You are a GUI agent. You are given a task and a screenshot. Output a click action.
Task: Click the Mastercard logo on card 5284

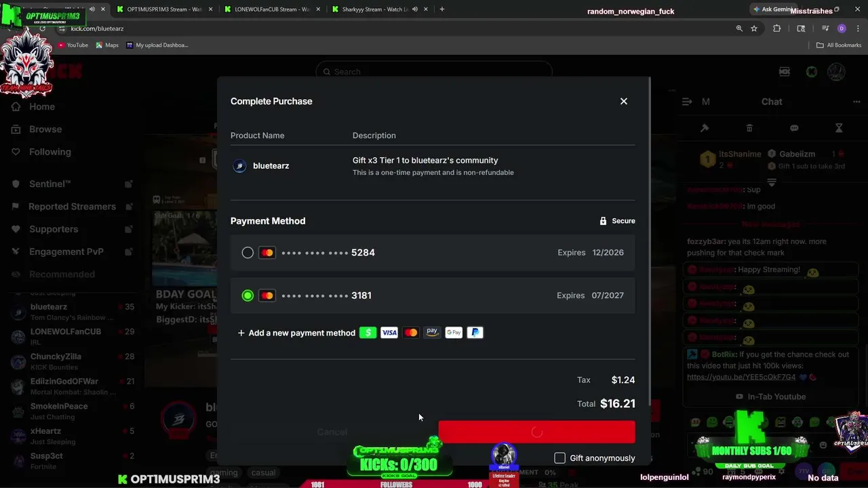[x=267, y=253]
